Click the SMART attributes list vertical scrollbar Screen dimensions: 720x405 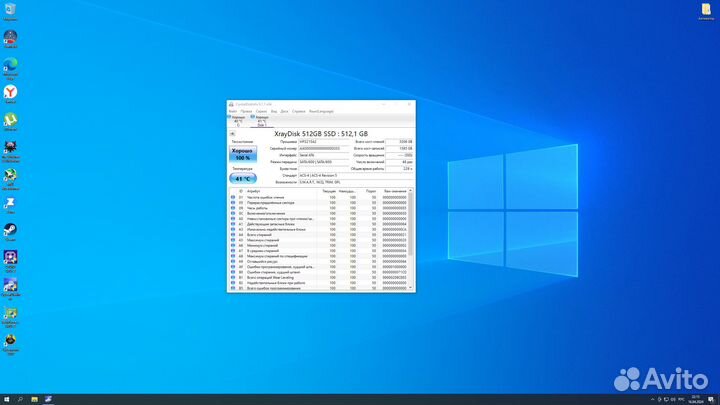411,240
